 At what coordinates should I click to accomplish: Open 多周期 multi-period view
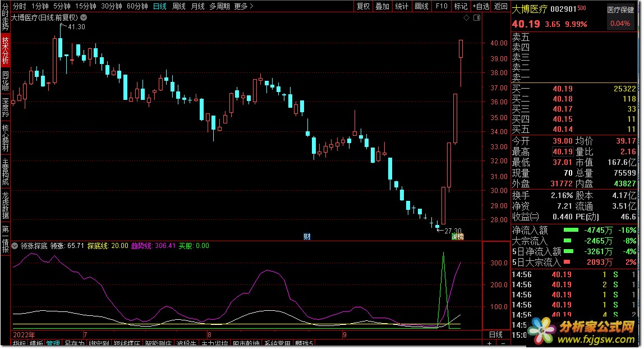[x=219, y=6]
